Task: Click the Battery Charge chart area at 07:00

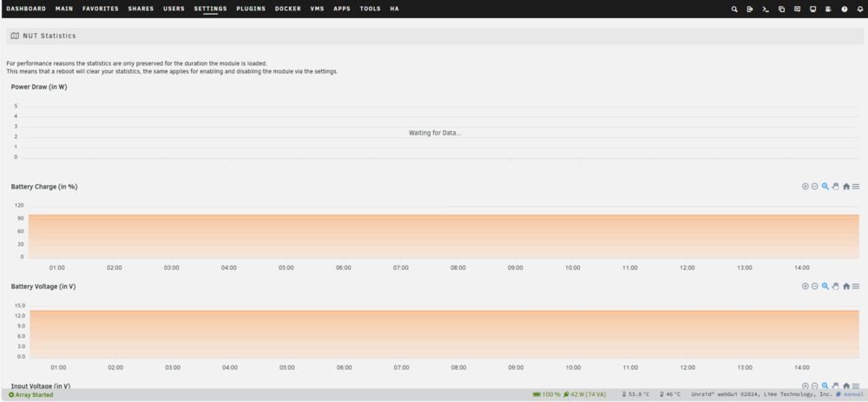Action: click(x=401, y=236)
